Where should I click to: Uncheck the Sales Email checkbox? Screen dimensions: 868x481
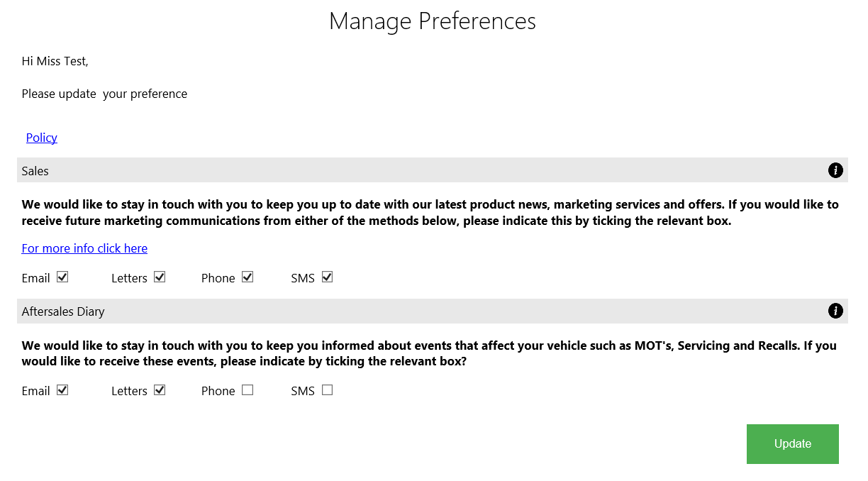[x=62, y=277]
